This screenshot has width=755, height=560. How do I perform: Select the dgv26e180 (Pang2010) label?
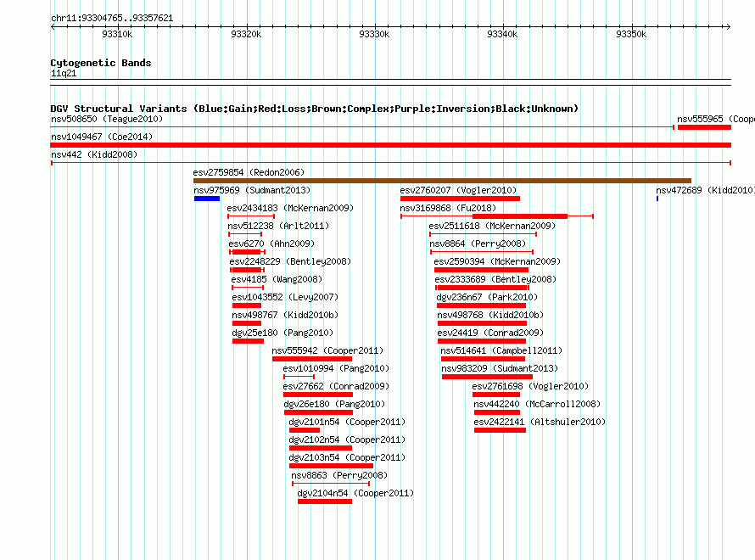point(334,404)
